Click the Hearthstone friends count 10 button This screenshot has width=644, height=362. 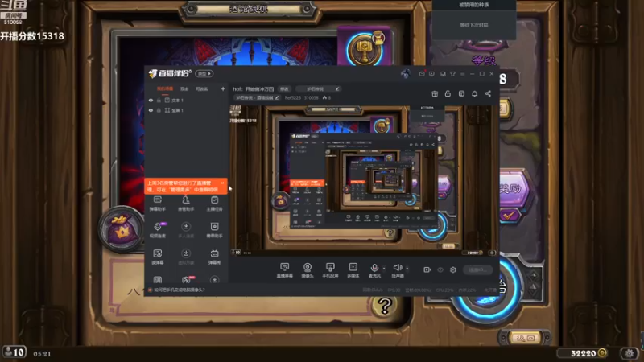(x=14, y=352)
